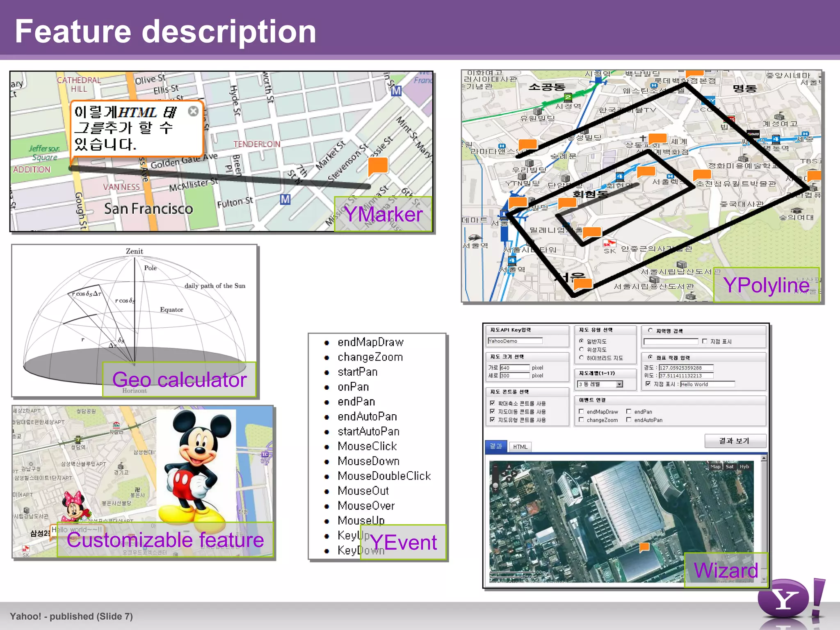Click the 경도 longitude input field
Viewport: 840px width, 630px height.
(686, 367)
